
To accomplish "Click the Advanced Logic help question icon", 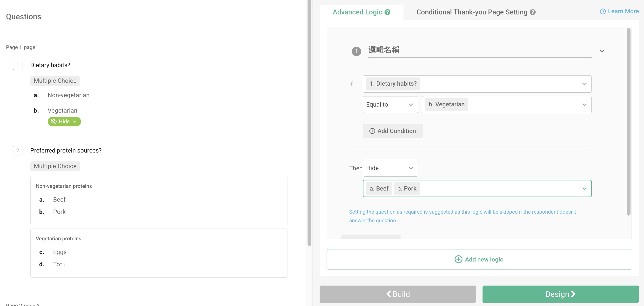I will (387, 12).
